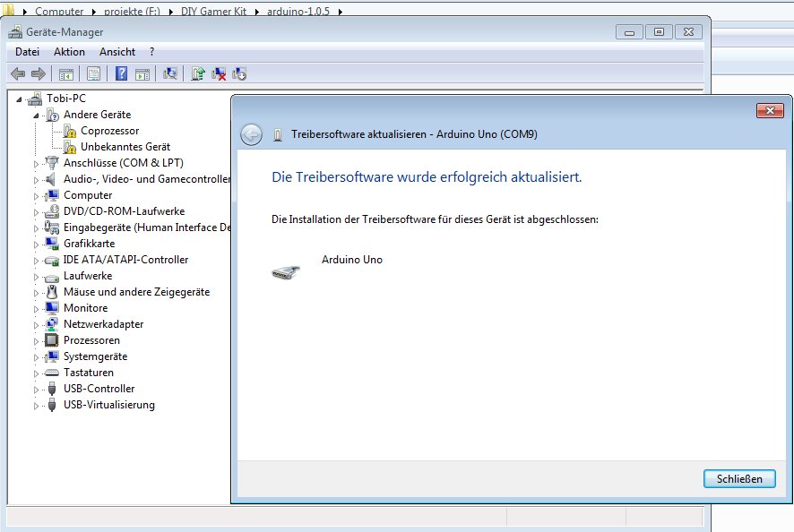Click the Arduino Uno device icon
The image size is (794, 532).
coord(285,272)
